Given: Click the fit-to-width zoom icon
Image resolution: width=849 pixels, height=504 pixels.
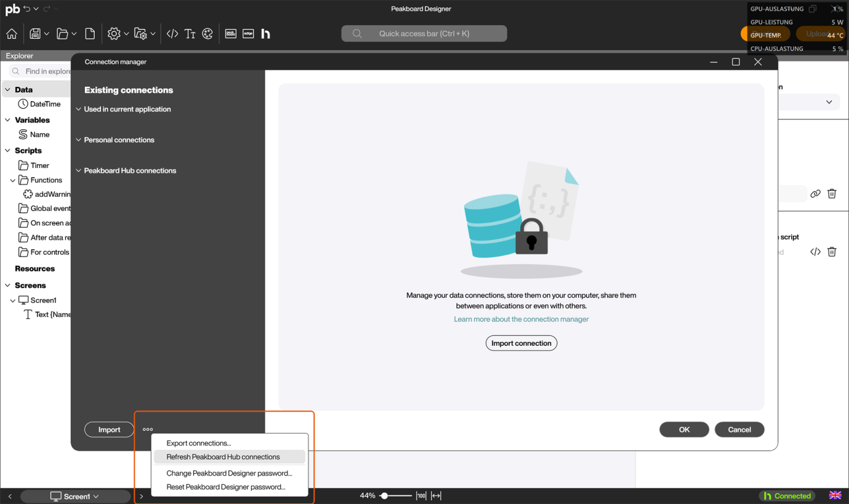Looking at the screenshot, I should click(436, 495).
